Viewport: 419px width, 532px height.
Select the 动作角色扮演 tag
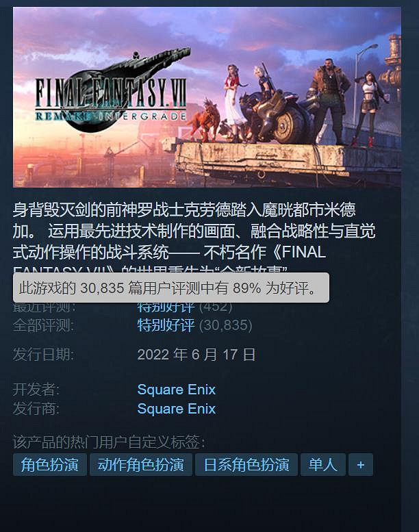click(x=141, y=464)
